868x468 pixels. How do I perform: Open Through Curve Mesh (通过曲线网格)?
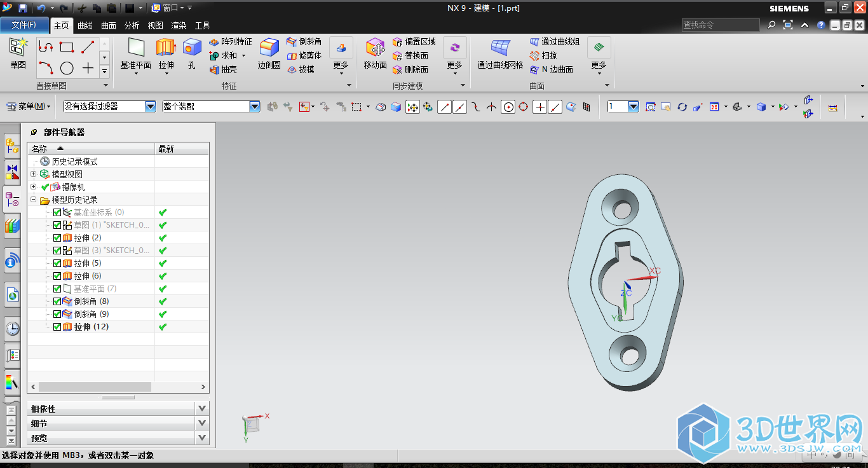[500, 53]
